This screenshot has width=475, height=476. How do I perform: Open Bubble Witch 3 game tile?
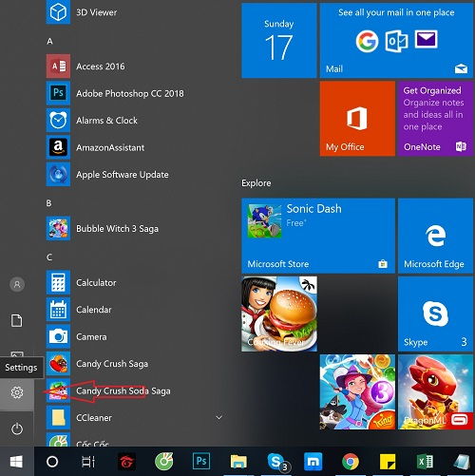tap(357, 392)
